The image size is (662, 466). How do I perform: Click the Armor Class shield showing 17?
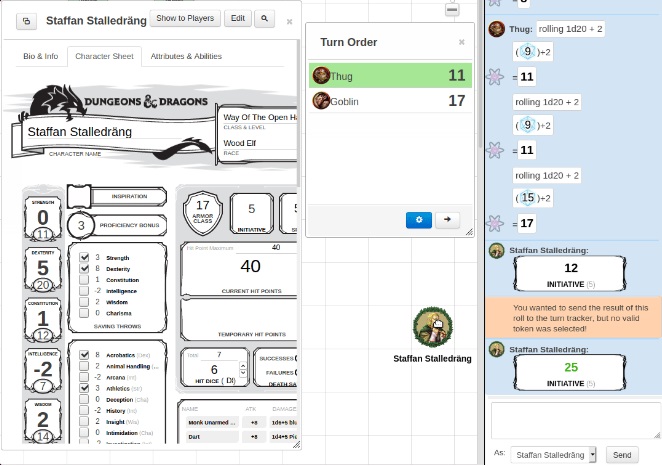coord(203,213)
